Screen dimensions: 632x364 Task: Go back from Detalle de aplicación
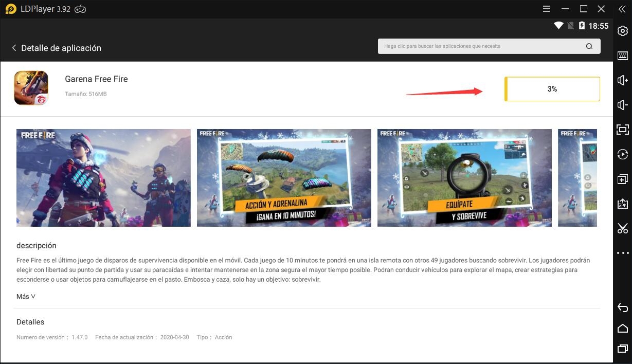pyautogui.click(x=14, y=48)
